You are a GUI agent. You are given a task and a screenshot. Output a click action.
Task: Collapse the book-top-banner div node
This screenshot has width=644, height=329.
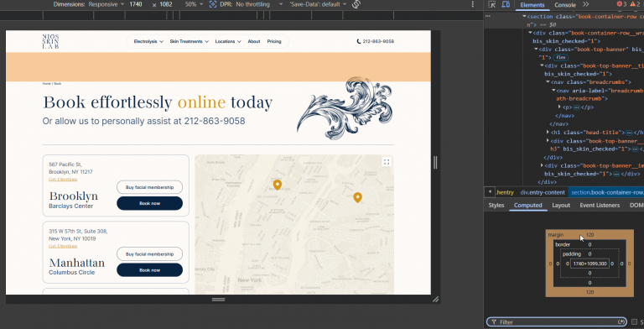[x=536, y=50]
